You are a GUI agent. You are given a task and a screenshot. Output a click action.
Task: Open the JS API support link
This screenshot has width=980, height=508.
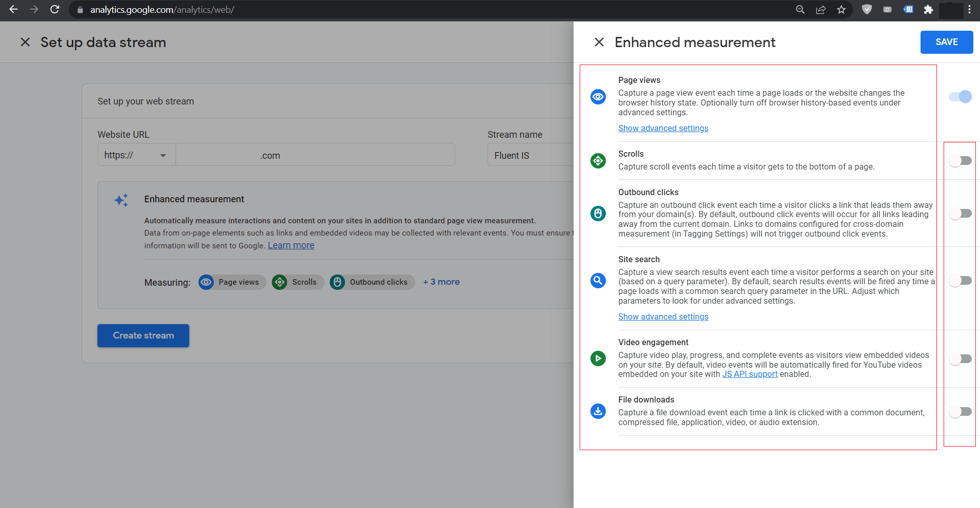(749, 374)
